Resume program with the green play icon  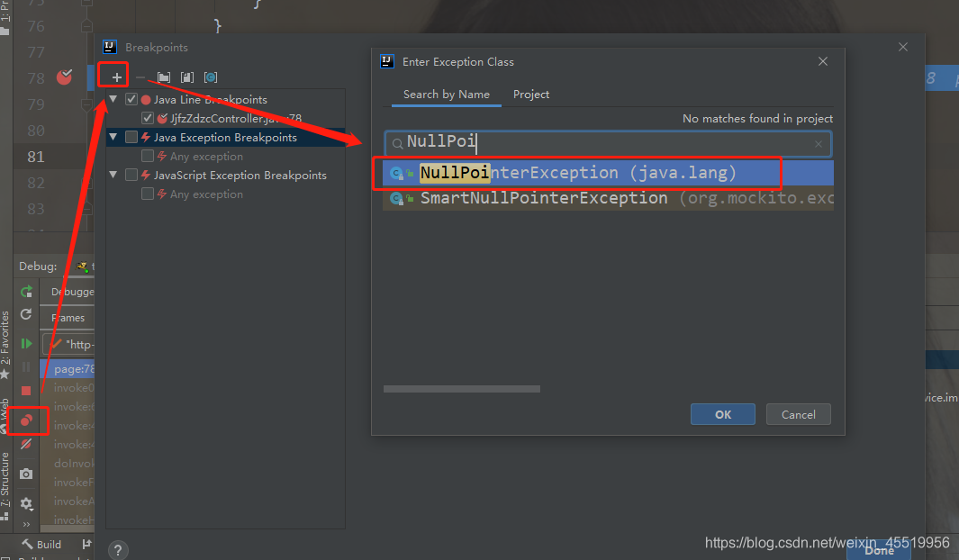(26, 344)
